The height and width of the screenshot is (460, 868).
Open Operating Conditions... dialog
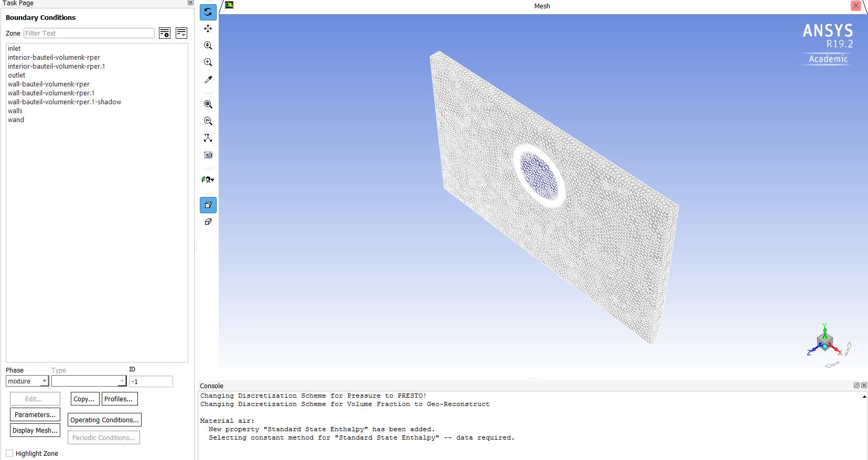click(x=105, y=420)
